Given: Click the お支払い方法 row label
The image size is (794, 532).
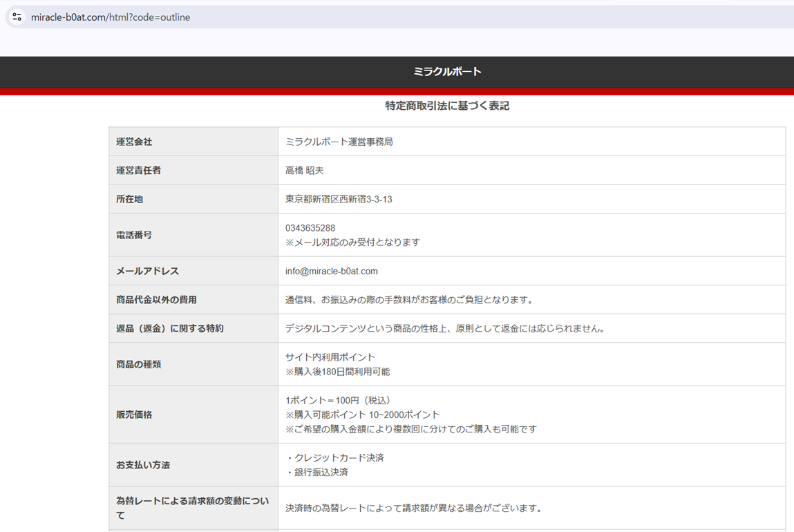Looking at the screenshot, I should 143,465.
